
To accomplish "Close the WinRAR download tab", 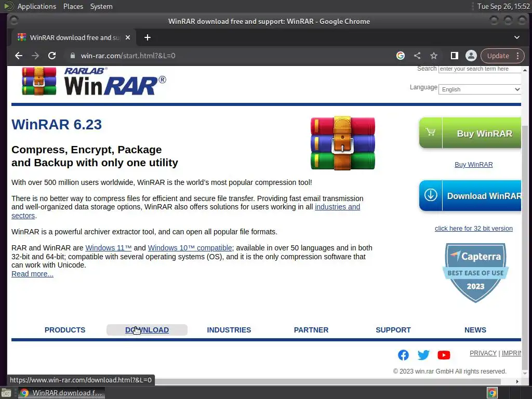I will click(x=128, y=37).
